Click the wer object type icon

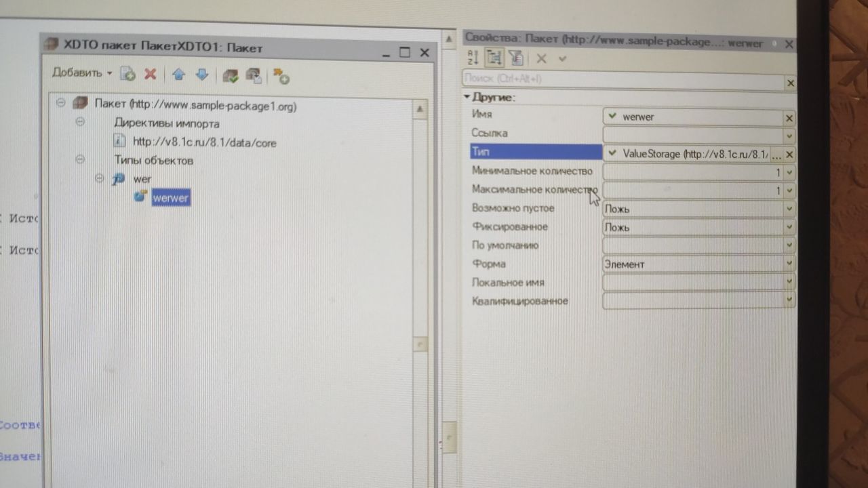119,179
